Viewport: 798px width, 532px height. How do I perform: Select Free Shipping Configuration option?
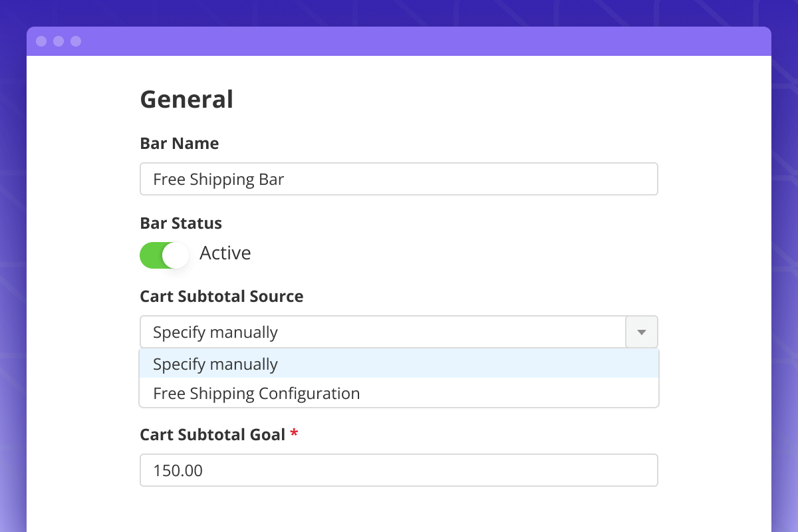coord(256,393)
